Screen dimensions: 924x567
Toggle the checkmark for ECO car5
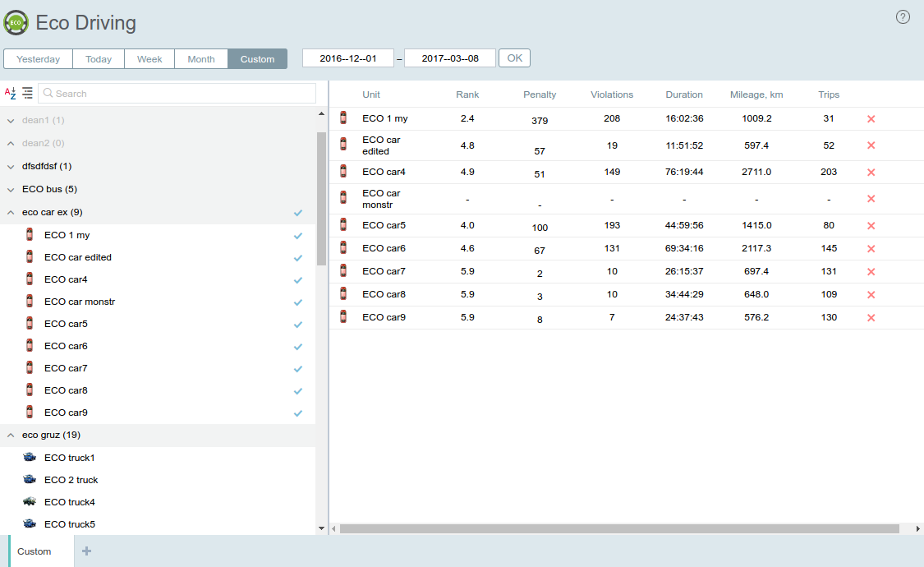(x=298, y=325)
